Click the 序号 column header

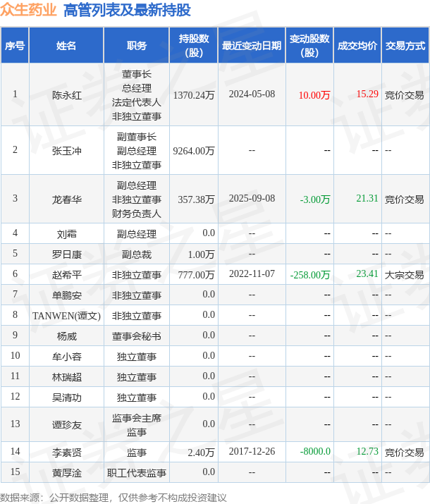(15, 45)
